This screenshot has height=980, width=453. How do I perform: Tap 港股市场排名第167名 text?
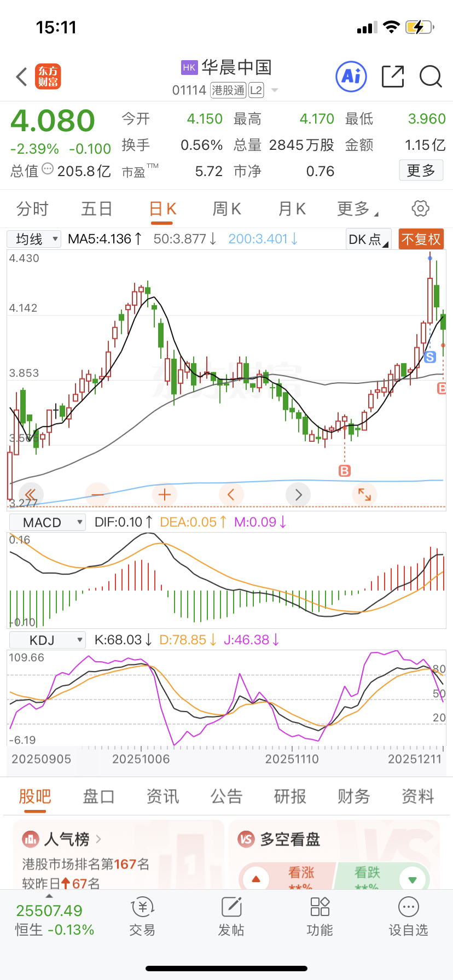tap(86, 864)
